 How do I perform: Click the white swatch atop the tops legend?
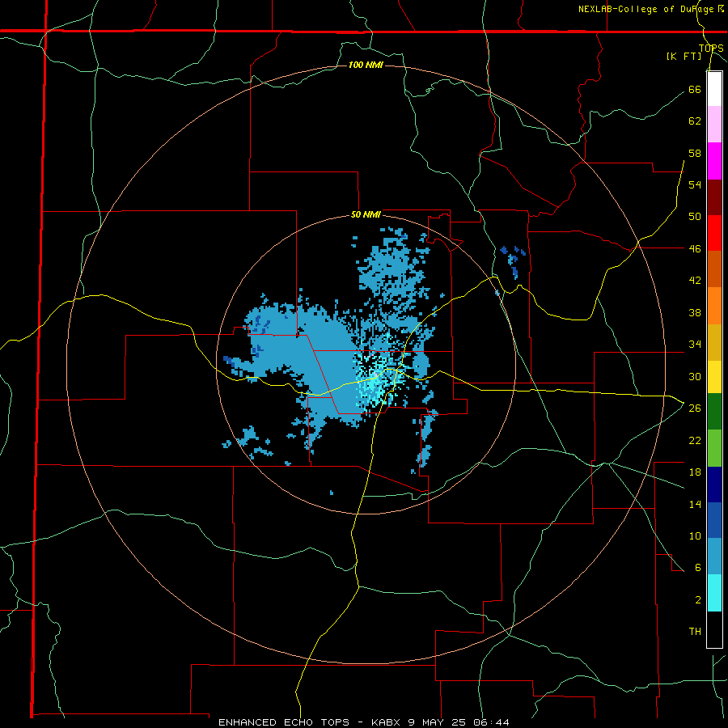[714, 89]
